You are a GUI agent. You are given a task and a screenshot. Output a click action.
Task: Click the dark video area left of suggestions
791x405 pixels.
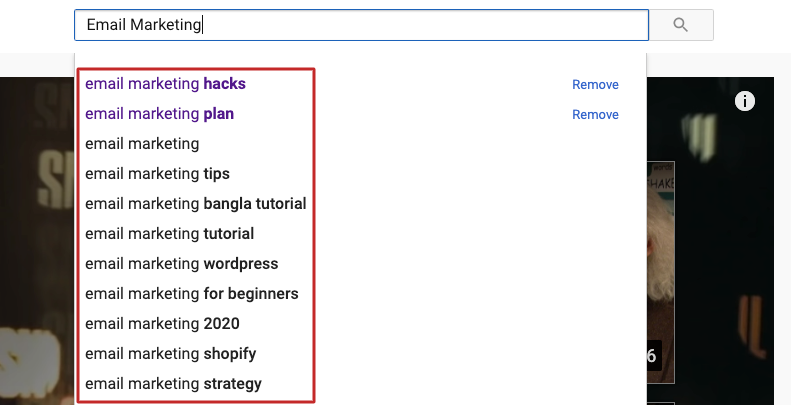[x=36, y=240]
